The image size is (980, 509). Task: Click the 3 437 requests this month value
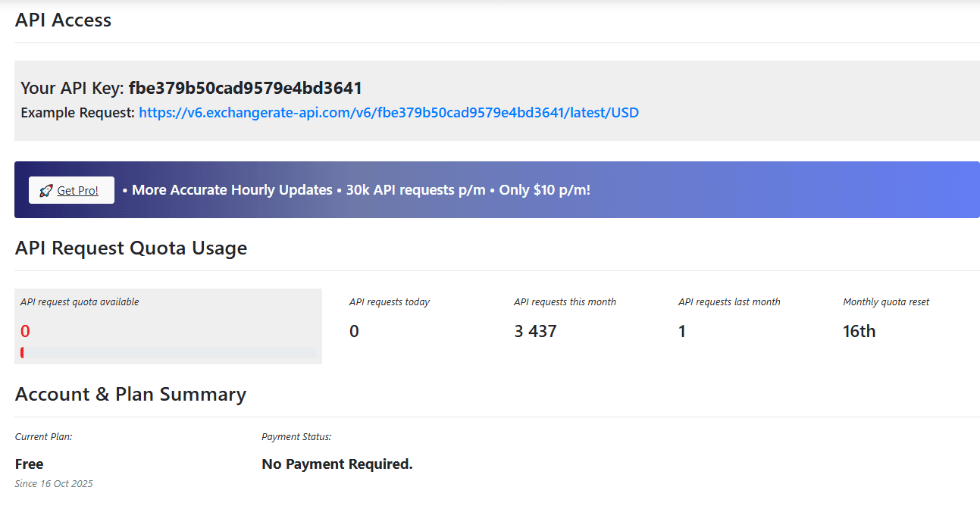tap(535, 331)
